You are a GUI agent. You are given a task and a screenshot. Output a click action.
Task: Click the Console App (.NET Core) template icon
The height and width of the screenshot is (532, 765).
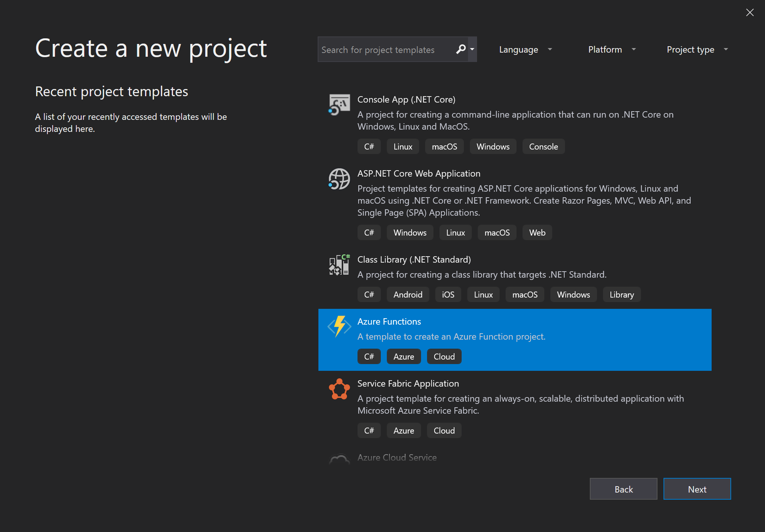(339, 104)
